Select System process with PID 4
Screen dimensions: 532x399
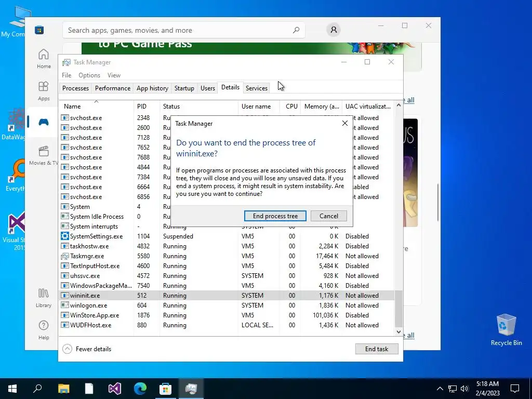(x=115, y=207)
